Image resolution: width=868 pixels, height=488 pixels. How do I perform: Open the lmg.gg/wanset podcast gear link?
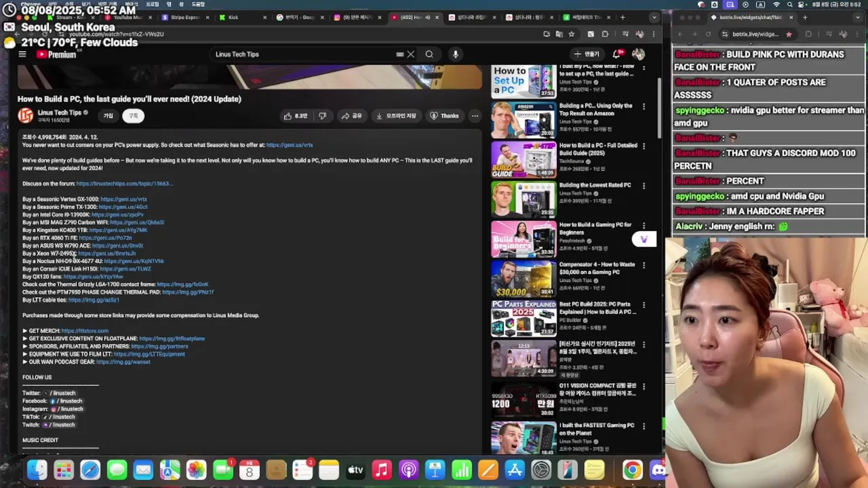(x=123, y=362)
